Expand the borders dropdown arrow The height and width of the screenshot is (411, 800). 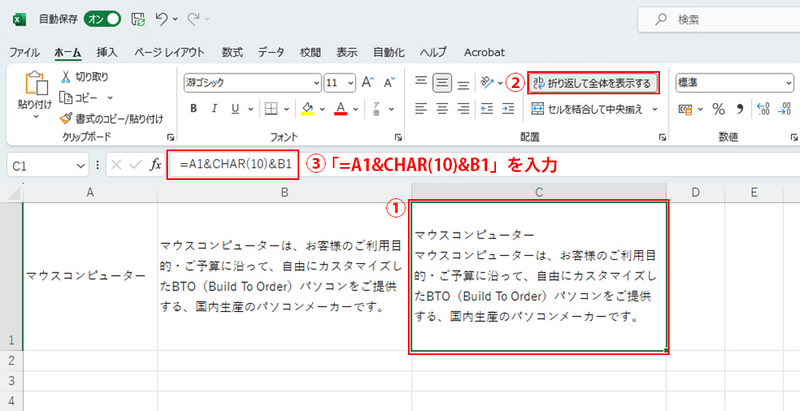[286, 109]
